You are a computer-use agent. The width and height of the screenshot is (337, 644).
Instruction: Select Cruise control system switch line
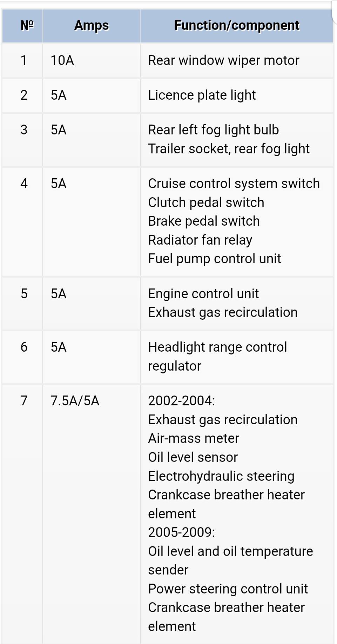pos(234,184)
